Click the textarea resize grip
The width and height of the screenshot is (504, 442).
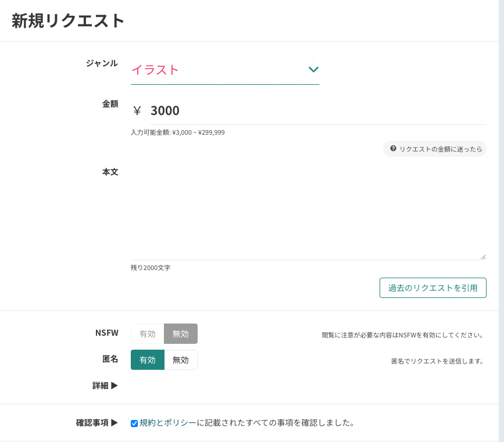(x=482, y=257)
